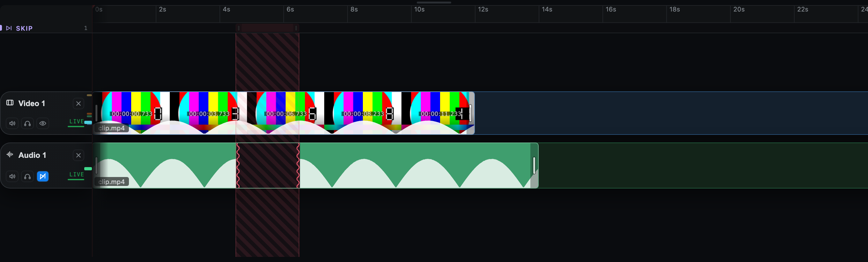Click right handle of skip region bar
Screen dimensions: 868x262
coord(296,28)
